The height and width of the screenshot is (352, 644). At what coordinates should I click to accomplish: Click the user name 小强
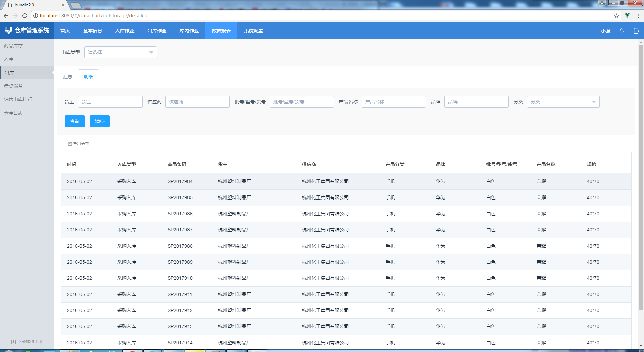(606, 31)
